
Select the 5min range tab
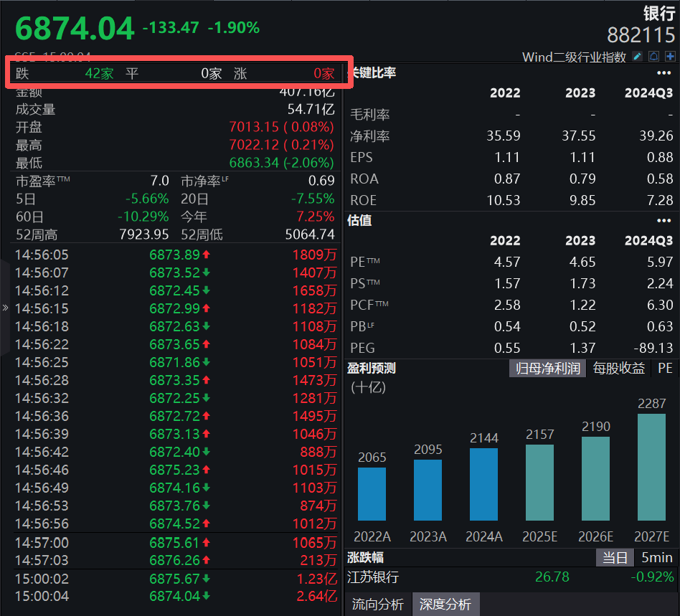[x=656, y=557]
